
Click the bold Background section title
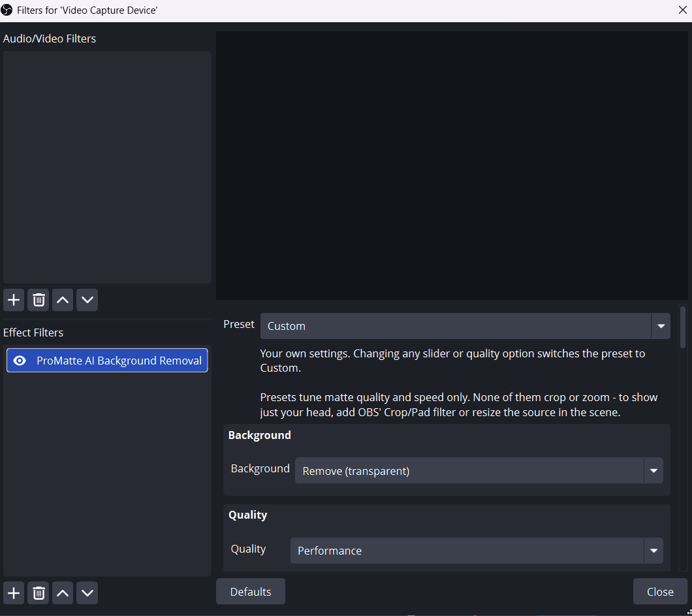pyautogui.click(x=260, y=435)
